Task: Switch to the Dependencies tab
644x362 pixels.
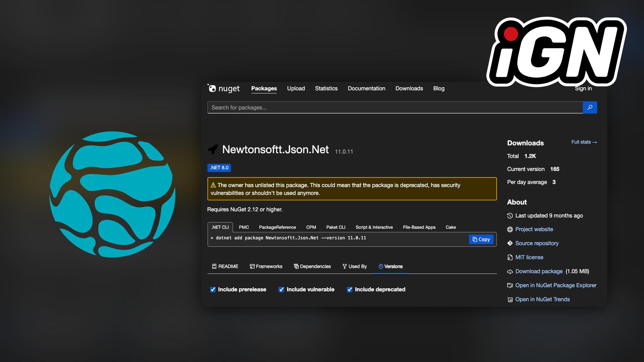Action: tap(312, 266)
